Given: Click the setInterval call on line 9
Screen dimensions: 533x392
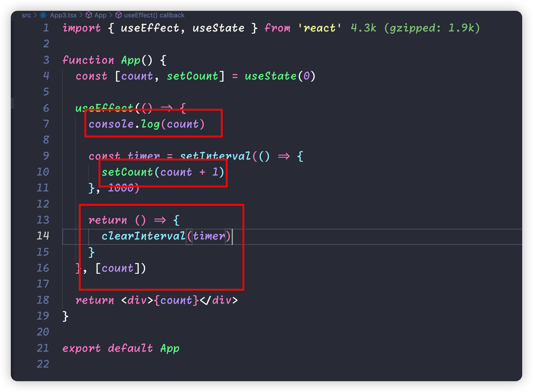Looking at the screenshot, I should [215, 156].
